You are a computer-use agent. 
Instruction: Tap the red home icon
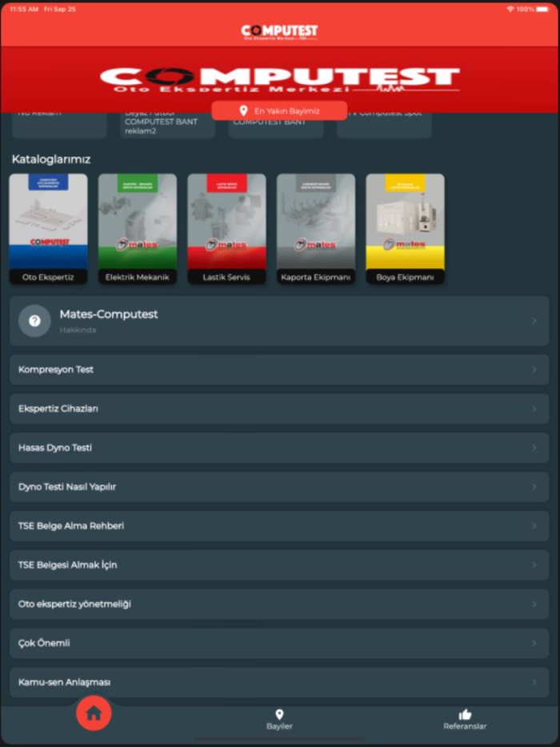[94, 713]
